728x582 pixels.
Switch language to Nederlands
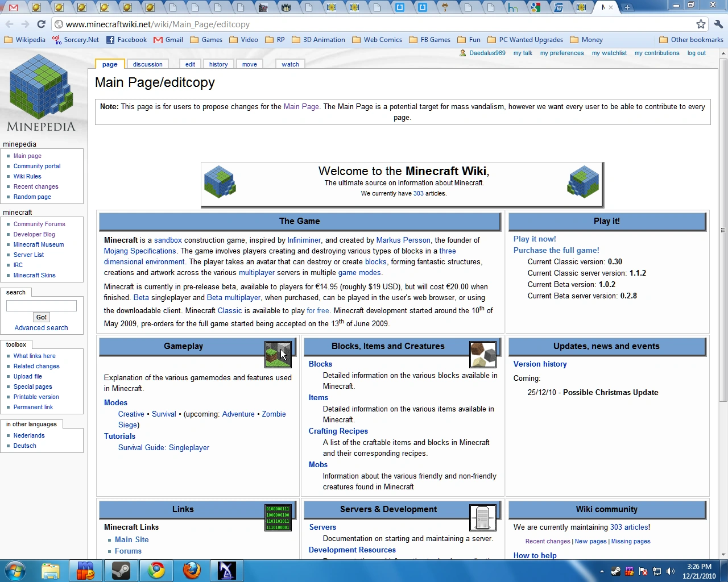pyautogui.click(x=29, y=435)
